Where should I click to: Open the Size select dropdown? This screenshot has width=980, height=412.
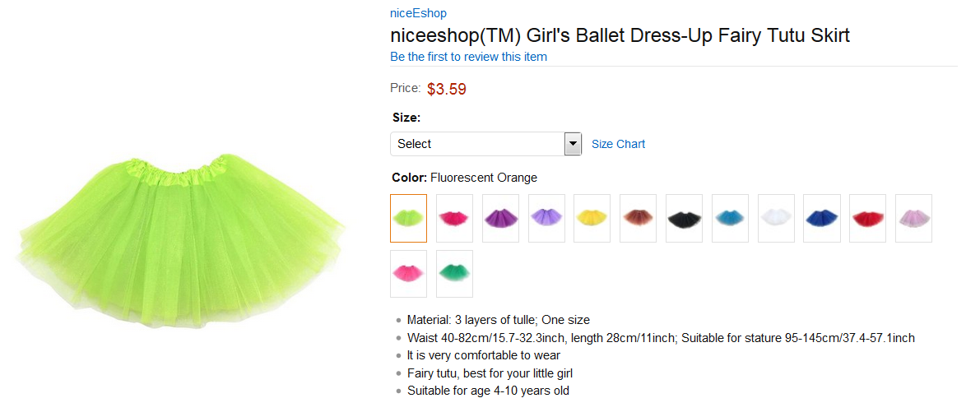click(477, 144)
